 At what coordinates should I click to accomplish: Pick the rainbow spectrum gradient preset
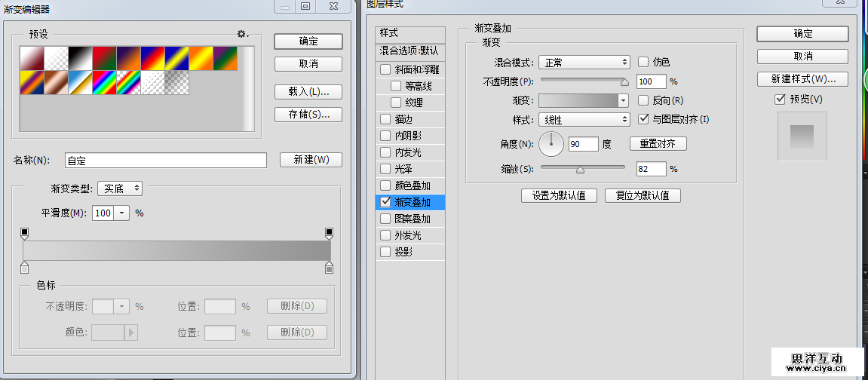(x=104, y=82)
